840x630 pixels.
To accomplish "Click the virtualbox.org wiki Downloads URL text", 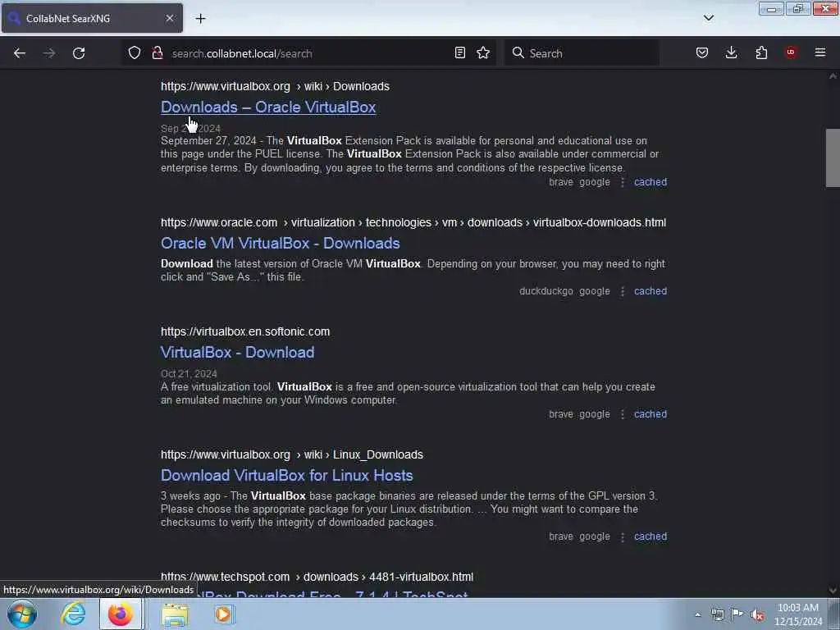I will pyautogui.click(x=275, y=86).
